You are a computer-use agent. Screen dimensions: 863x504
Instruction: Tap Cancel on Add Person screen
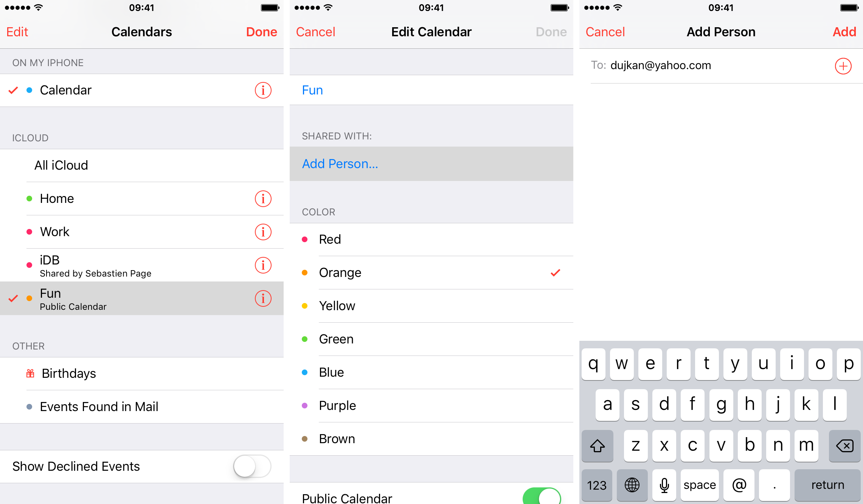(x=606, y=33)
